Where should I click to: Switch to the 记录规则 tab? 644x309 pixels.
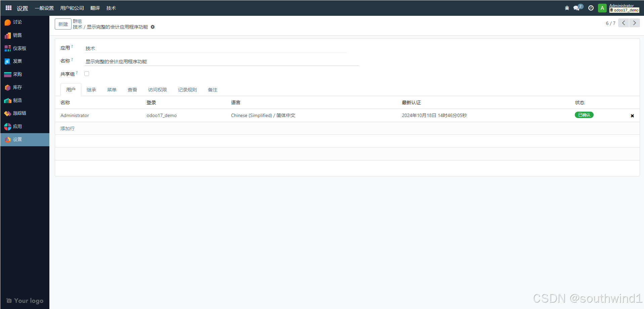pos(187,90)
